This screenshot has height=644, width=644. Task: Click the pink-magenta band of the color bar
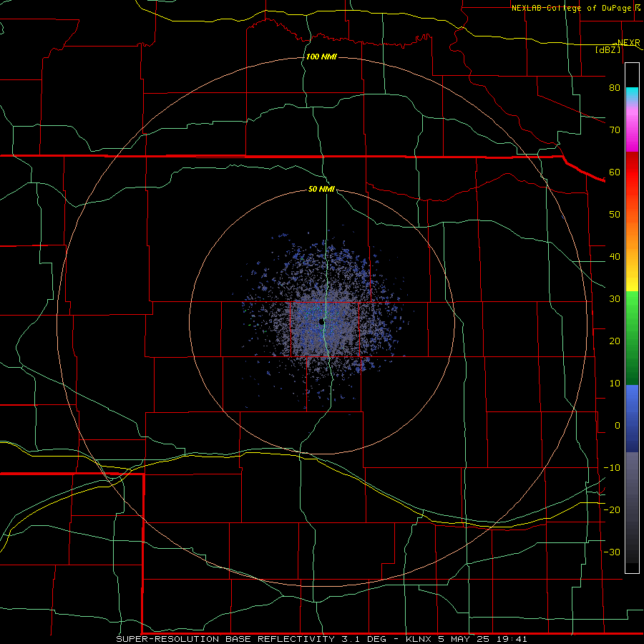point(632,128)
